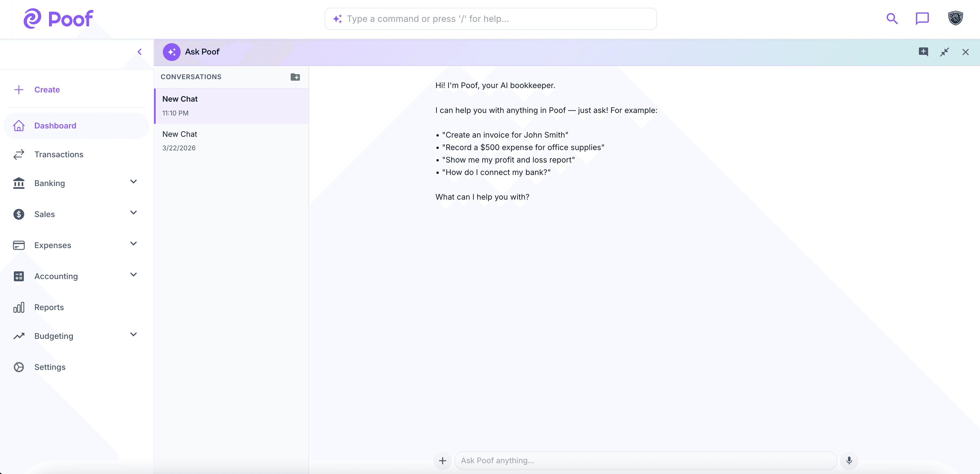Toggle the sidebar with the left chevron
The image size is (980, 474).
[x=140, y=52]
